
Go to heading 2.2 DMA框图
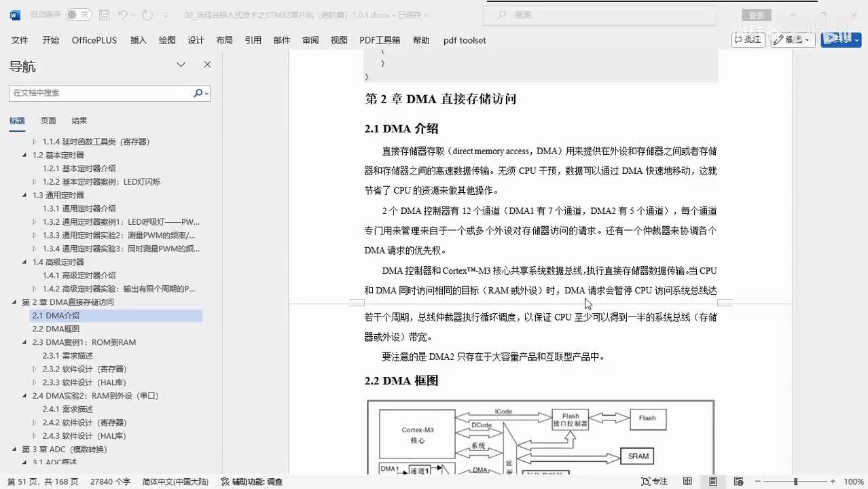point(56,329)
